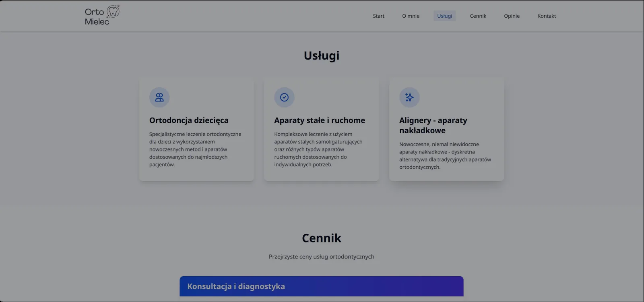The width and height of the screenshot is (644, 302).
Task: Click the sparkles icon above Alignery
Action: click(409, 97)
